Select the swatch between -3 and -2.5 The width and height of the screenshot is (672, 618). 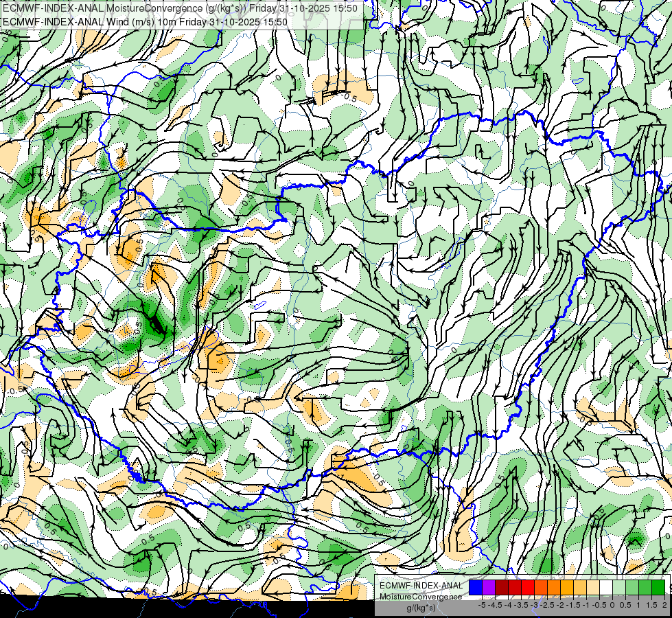coord(541,587)
